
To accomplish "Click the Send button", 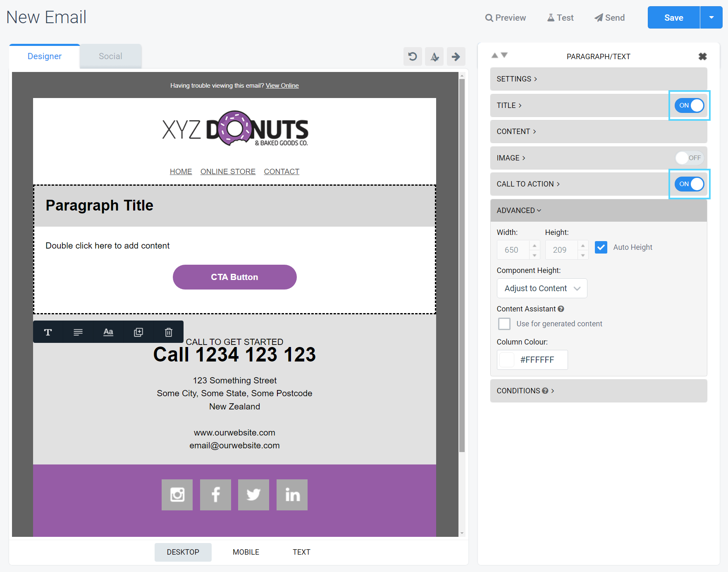I will (610, 18).
